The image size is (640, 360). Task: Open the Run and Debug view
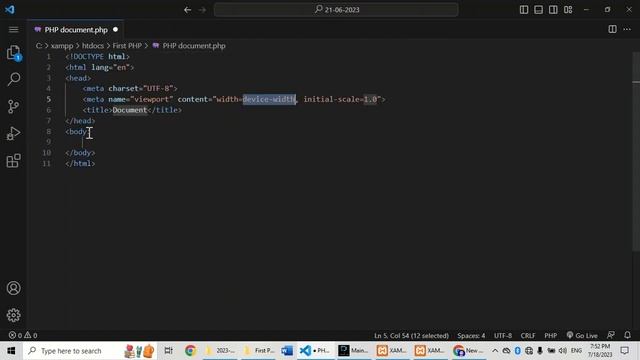coord(13,133)
